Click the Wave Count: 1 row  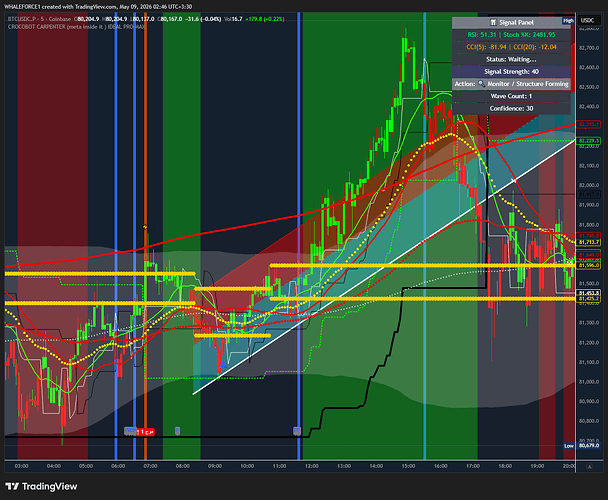point(511,96)
